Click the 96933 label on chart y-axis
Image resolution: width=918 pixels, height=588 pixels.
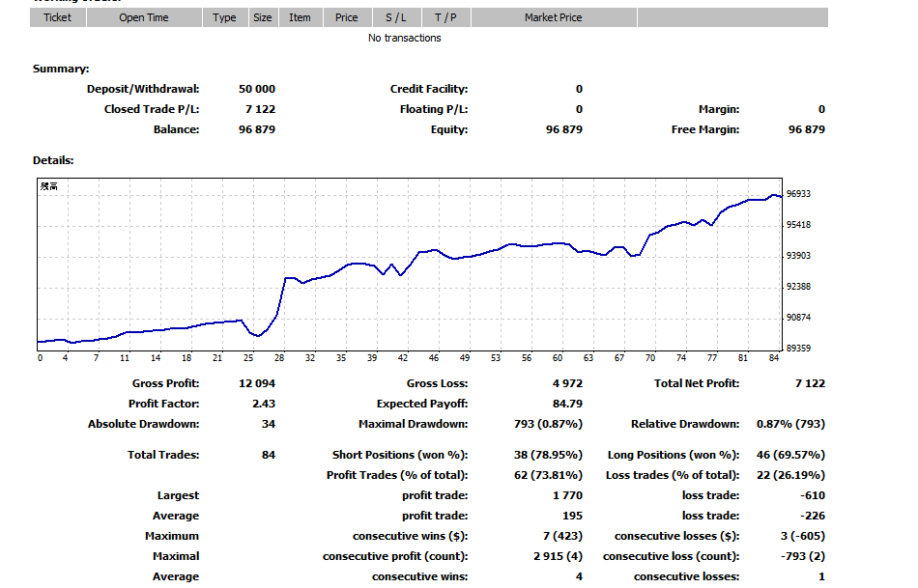coord(798,194)
